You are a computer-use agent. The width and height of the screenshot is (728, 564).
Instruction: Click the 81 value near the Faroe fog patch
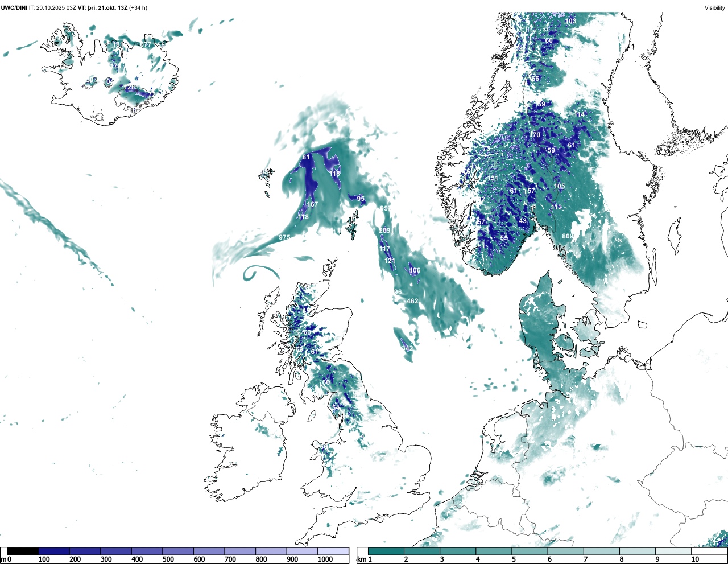pyautogui.click(x=306, y=157)
